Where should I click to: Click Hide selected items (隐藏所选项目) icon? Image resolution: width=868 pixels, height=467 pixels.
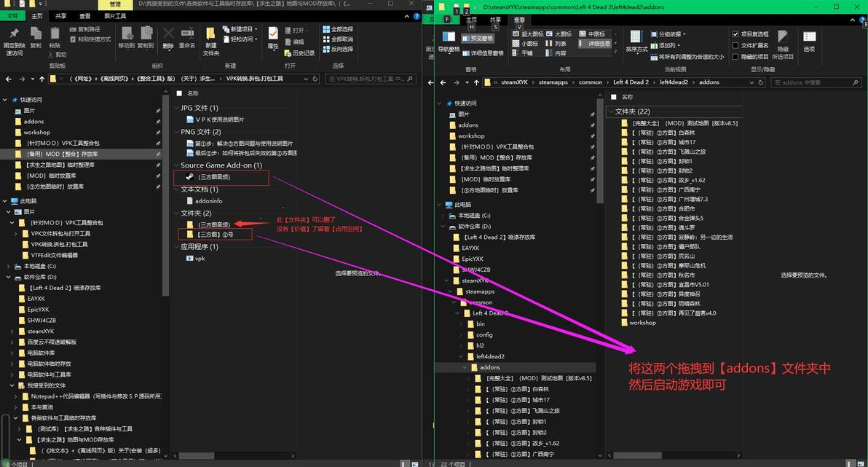783,37
